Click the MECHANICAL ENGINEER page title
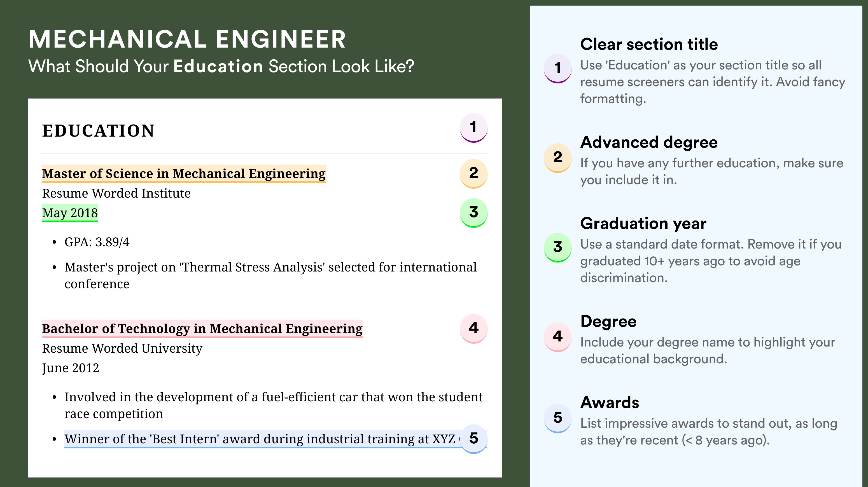 (187, 39)
